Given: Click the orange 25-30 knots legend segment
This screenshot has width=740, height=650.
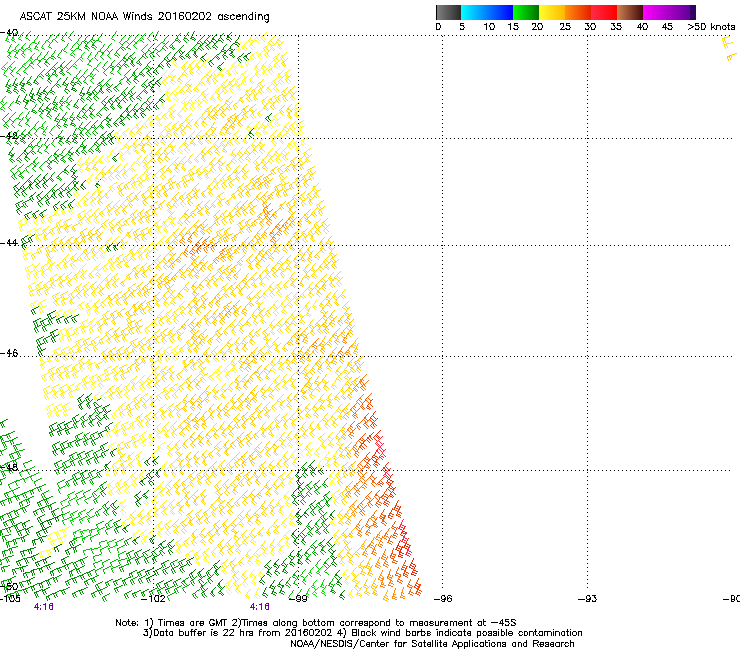Looking at the screenshot, I should point(578,12).
